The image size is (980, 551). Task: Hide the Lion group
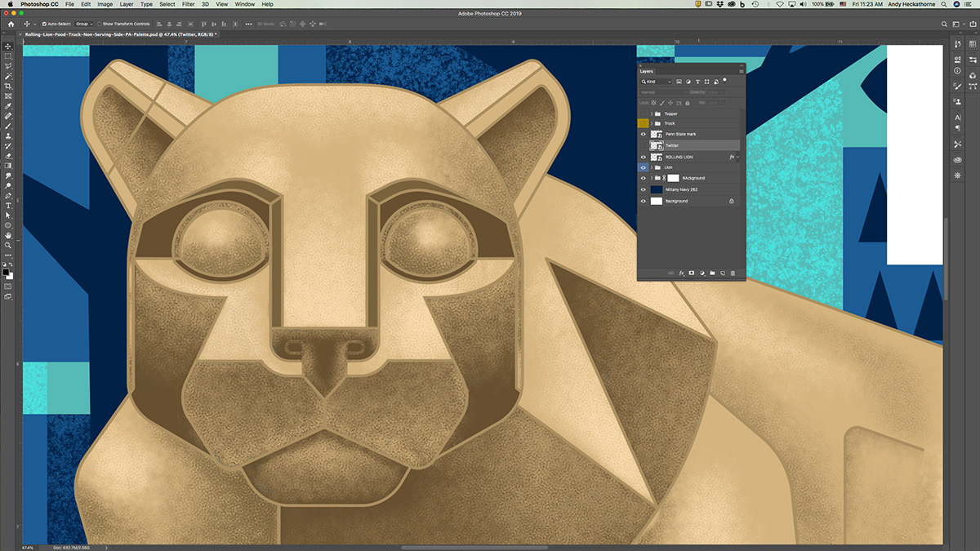643,167
